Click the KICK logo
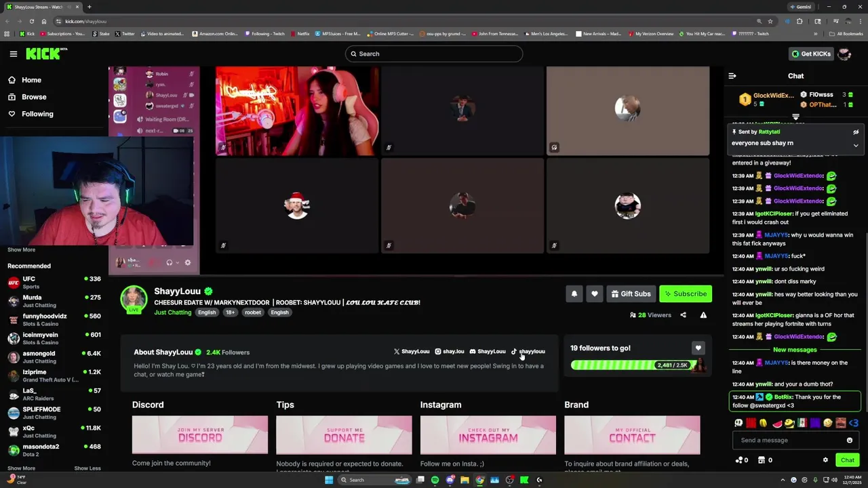This screenshot has height=488, width=868. pos(46,54)
